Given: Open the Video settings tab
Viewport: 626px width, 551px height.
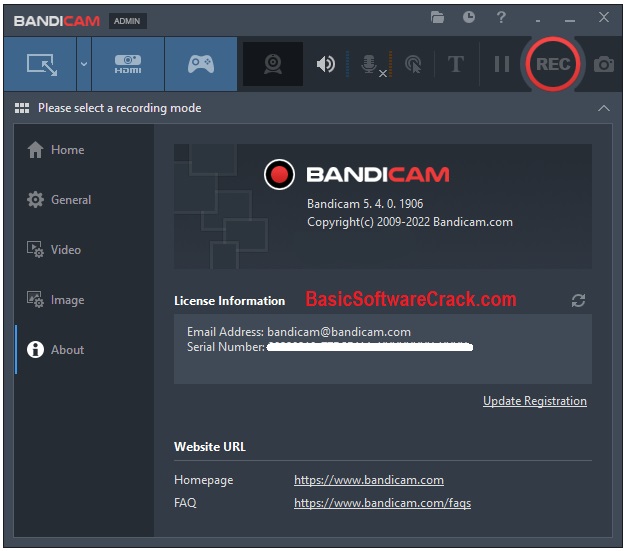Looking at the screenshot, I should point(54,250).
